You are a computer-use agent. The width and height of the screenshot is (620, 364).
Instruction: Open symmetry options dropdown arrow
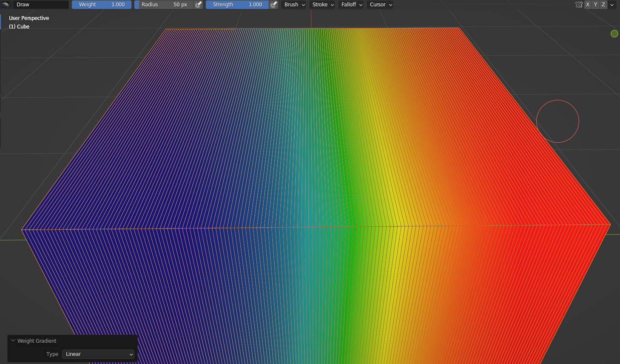(612, 5)
